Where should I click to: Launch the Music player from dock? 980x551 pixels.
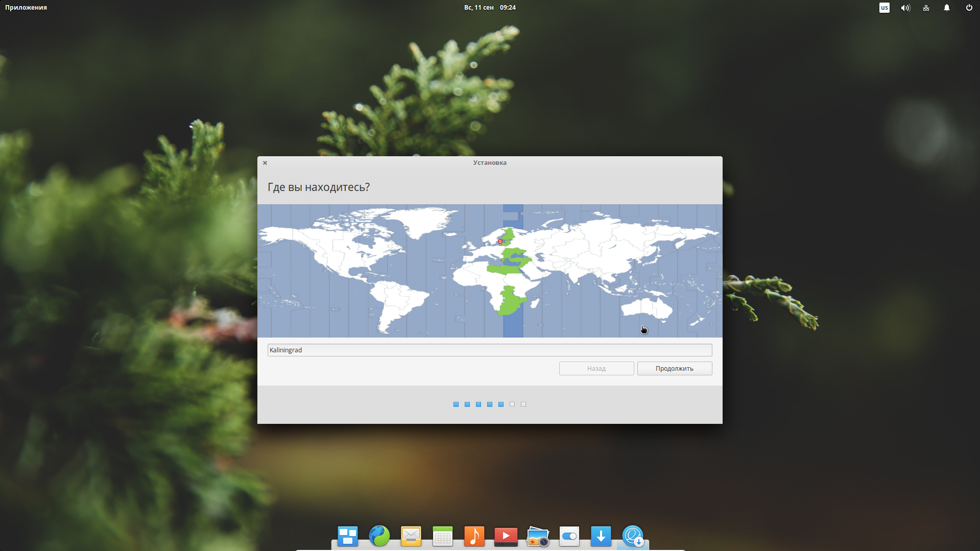pos(474,536)
